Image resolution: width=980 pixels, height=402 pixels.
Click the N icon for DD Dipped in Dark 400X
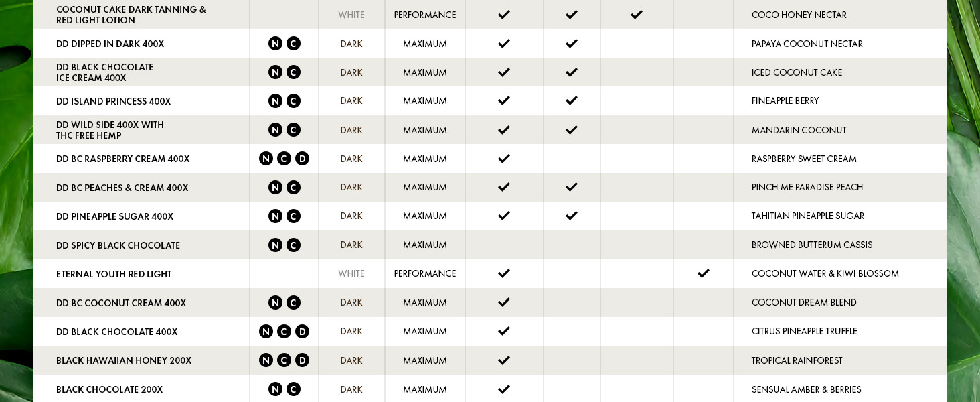coord(275,44)
